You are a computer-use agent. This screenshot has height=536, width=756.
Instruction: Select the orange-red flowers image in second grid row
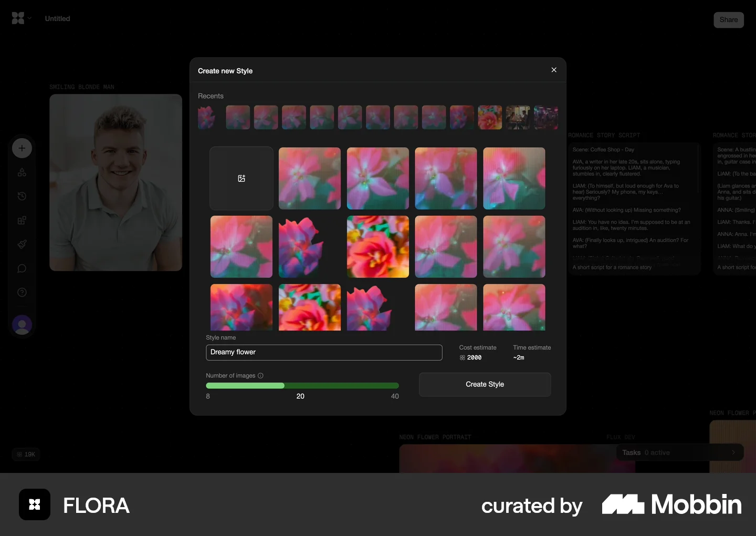(378, 247)
